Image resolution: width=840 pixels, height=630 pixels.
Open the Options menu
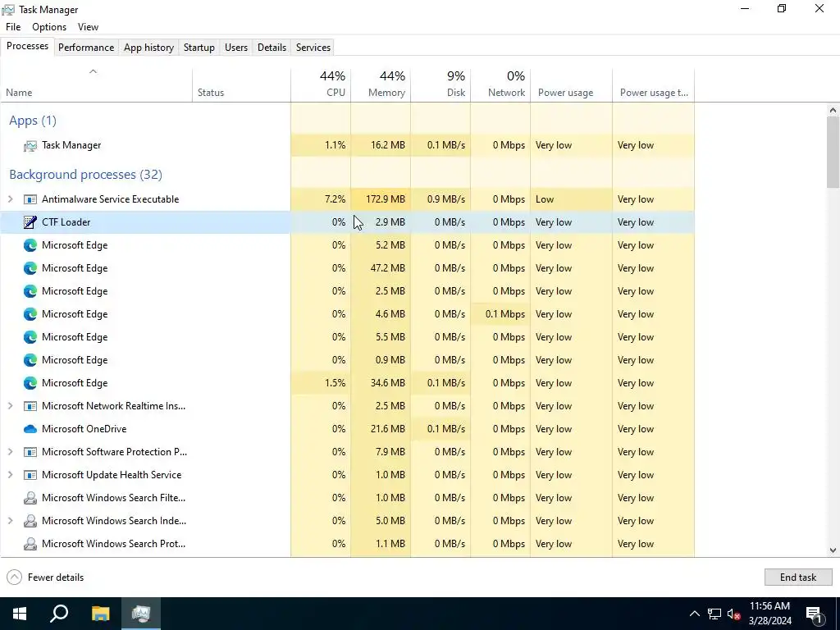click(x=49, y=27)
